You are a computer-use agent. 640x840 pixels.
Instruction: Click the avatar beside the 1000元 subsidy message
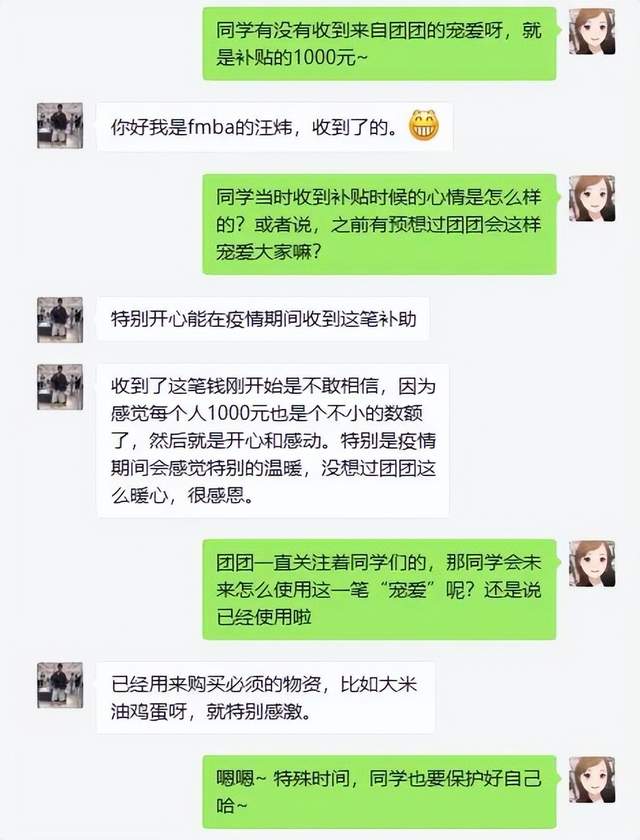click(592, 32)
